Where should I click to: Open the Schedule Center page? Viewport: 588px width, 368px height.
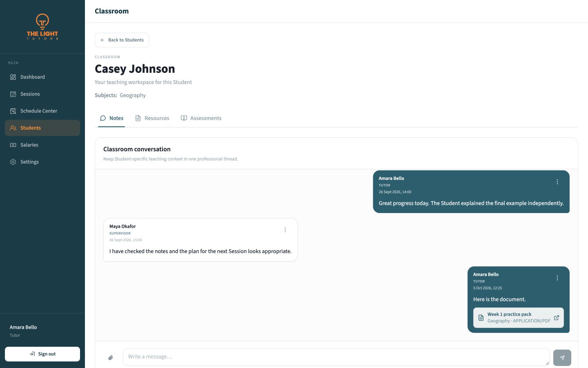coord(42,111)
